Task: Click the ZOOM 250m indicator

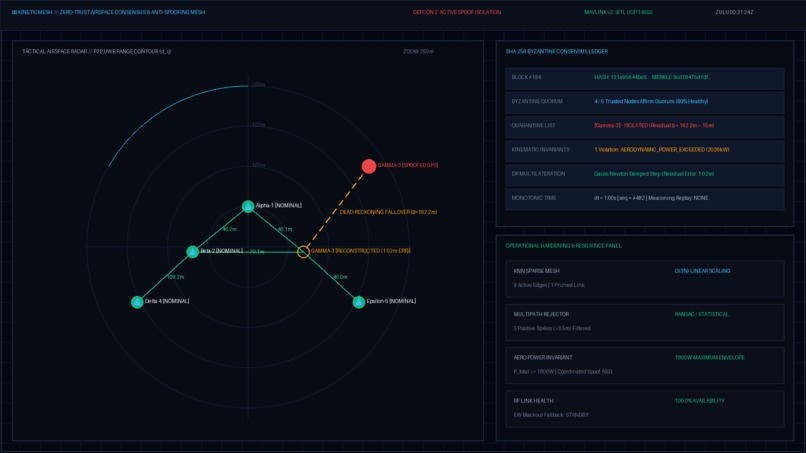Action: tap(418, 51)
